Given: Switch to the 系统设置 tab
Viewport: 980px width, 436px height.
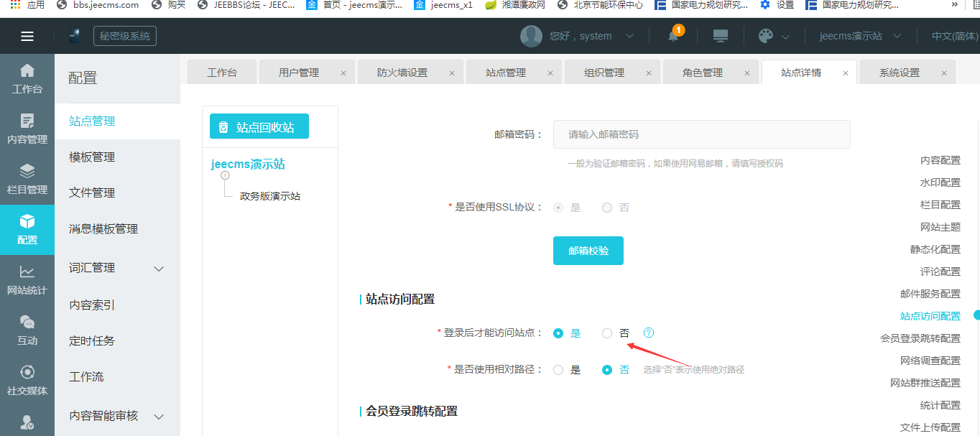Looking at the screenshot, I should (900, 73).
